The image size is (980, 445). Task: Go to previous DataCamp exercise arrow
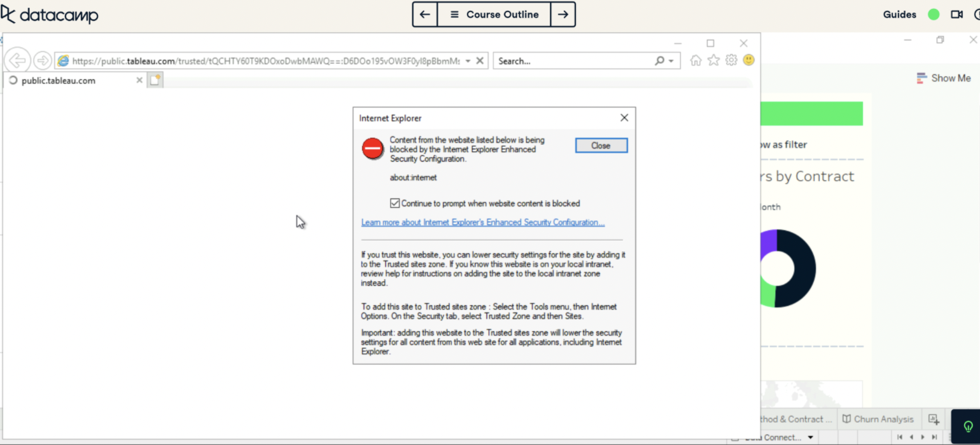(x=425, y=15)
